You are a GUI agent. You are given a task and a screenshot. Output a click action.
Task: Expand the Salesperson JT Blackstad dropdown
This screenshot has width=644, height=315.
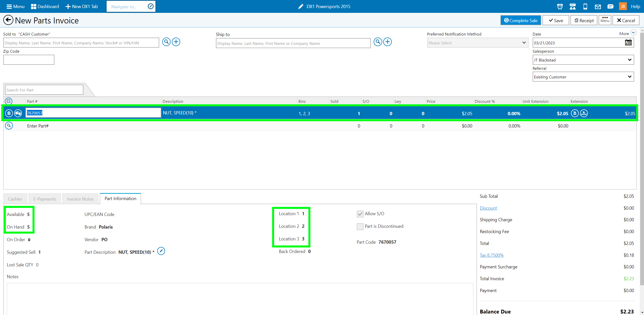(583, 60)
